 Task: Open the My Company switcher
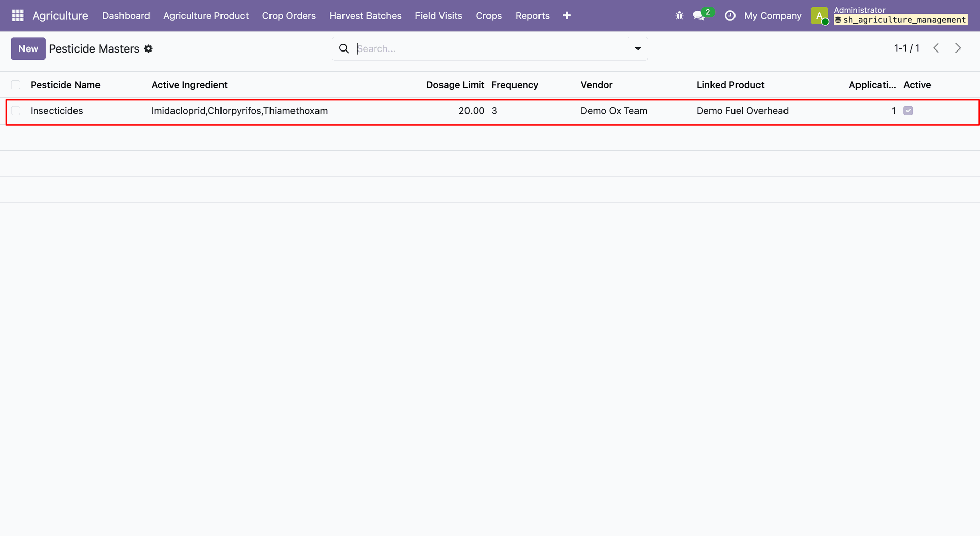pyautogui.click(x=773, y=15)
